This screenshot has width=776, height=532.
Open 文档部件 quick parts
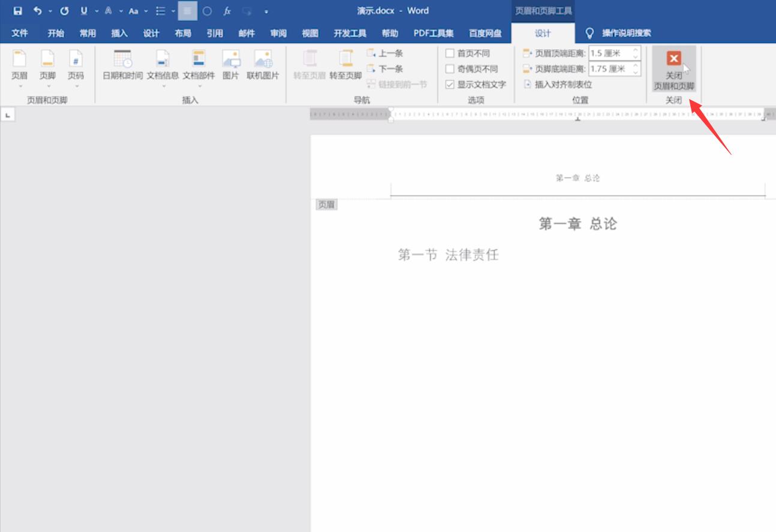point(198,68)
